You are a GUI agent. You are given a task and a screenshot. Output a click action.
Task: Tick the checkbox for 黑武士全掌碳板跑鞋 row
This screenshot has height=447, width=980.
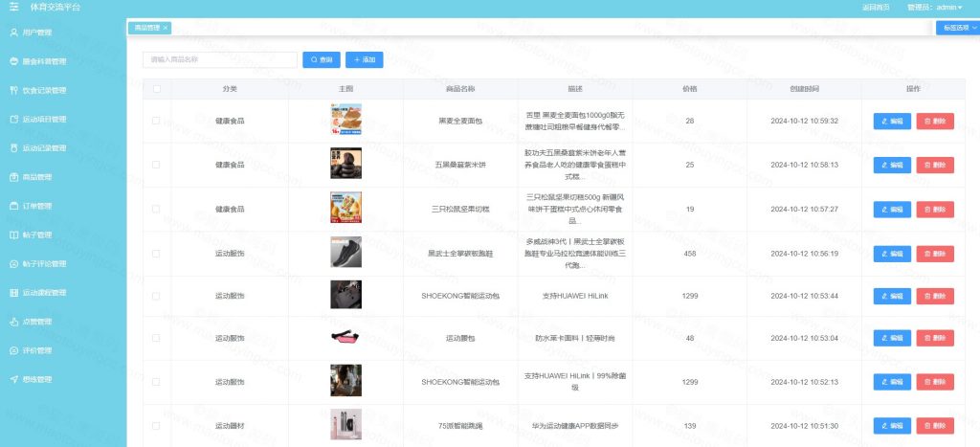click(156, 254)
